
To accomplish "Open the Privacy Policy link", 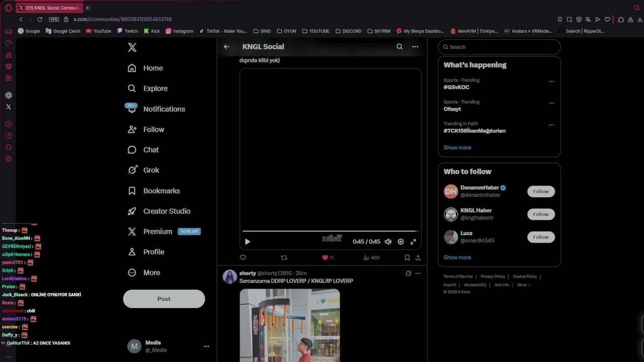I will [493, 277].
